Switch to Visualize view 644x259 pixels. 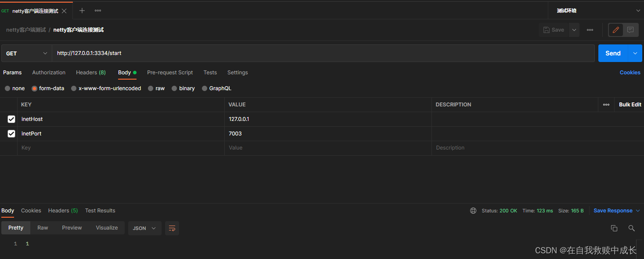[x=107, y=228]
